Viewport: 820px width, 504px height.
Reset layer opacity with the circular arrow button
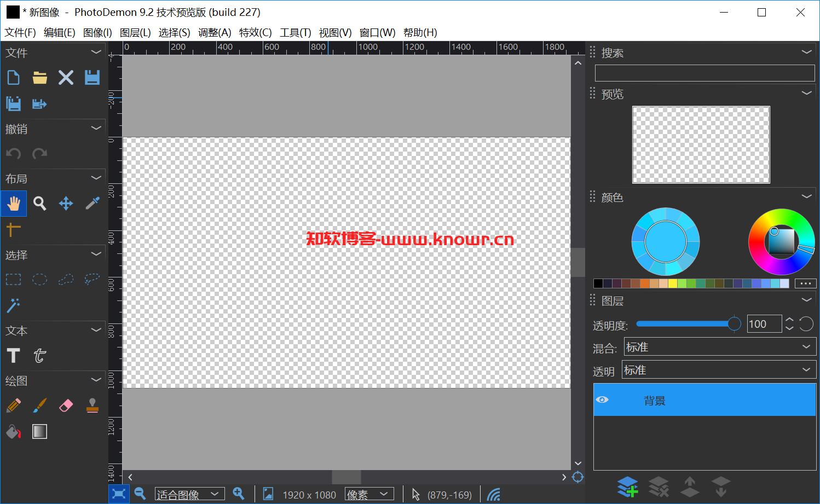[x=806, y=324]
